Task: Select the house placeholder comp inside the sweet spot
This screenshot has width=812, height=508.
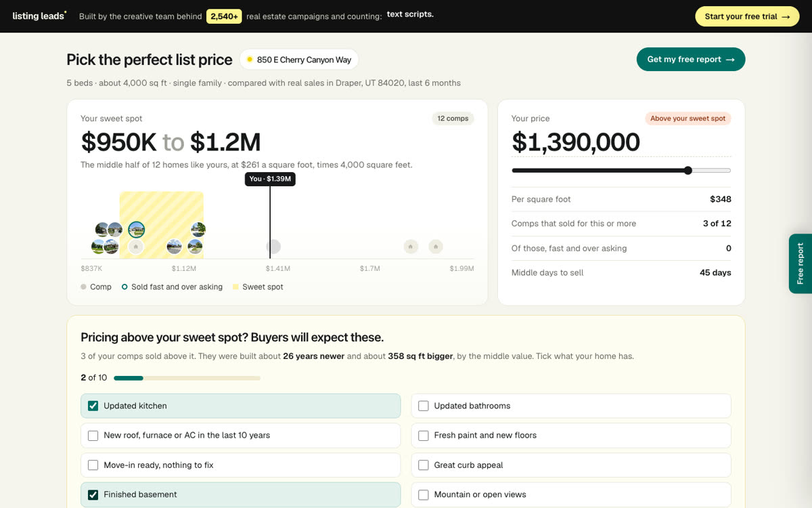Action: (136, 247)
